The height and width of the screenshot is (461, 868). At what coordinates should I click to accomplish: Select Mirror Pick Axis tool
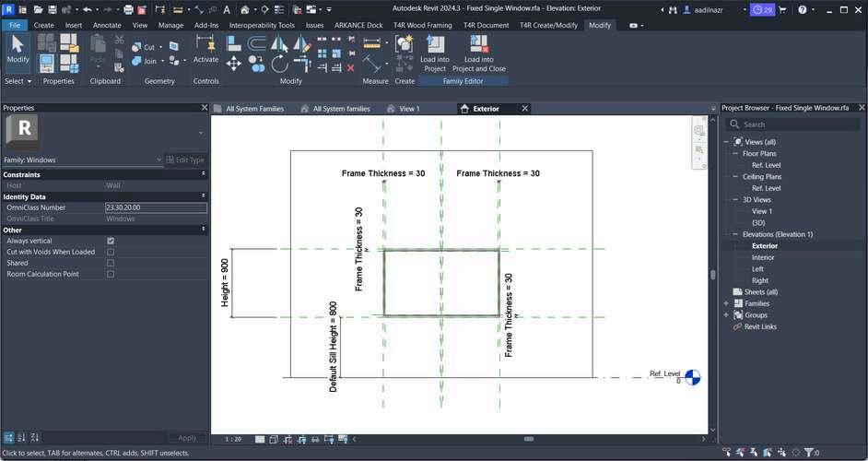pos(279,43)
